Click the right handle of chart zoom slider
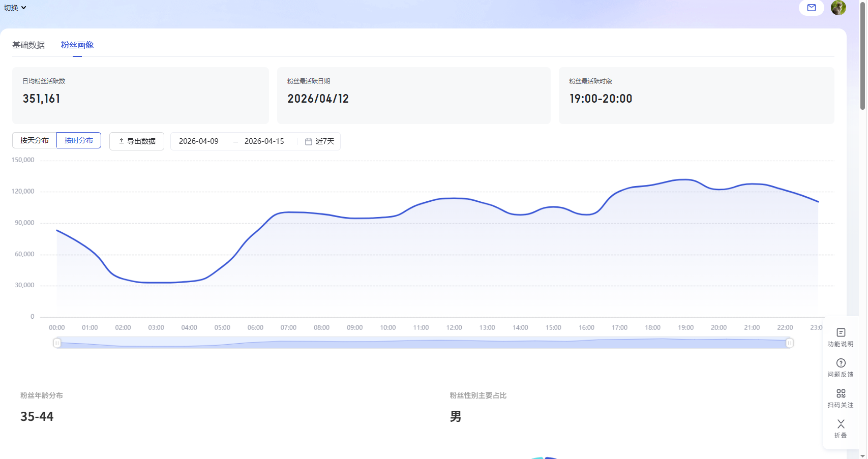The width and height of the screenshot is (868, 459). click(789, 343)
